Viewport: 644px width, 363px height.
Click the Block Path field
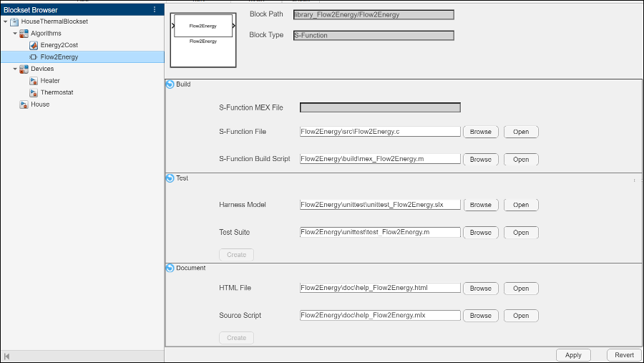[374, 15]
